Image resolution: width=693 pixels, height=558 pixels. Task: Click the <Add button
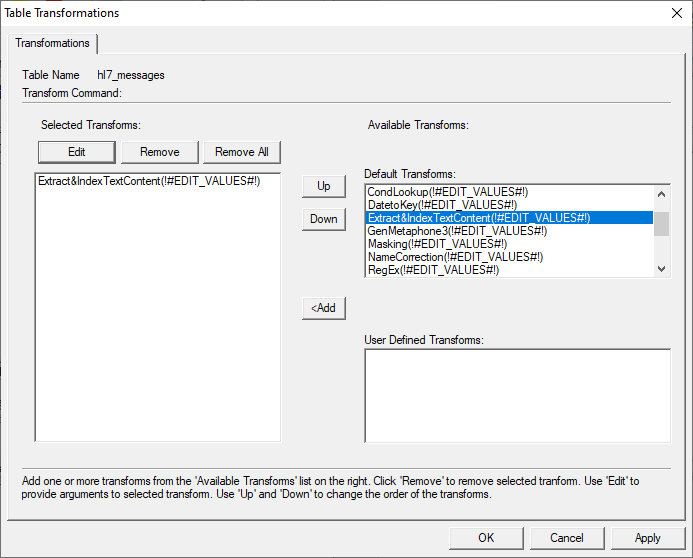pos(323,308)
